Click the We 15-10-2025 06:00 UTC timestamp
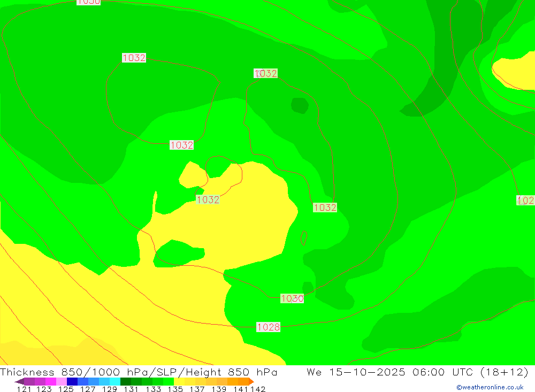535x392 pixels. click(417, 372)
